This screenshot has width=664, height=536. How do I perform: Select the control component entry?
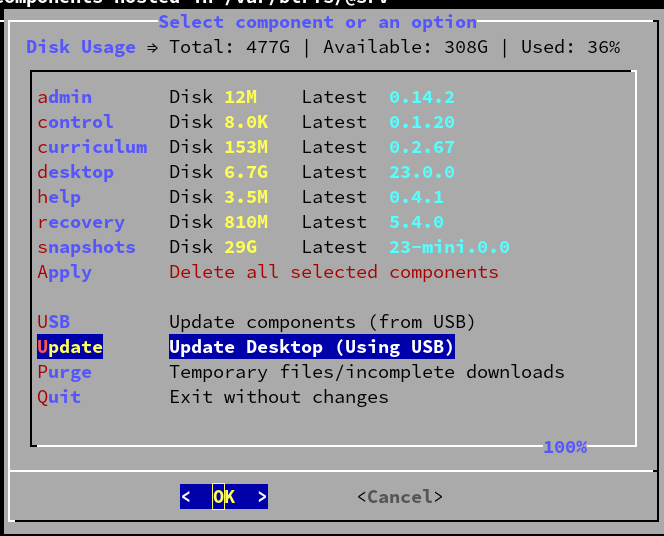(75, 122)
